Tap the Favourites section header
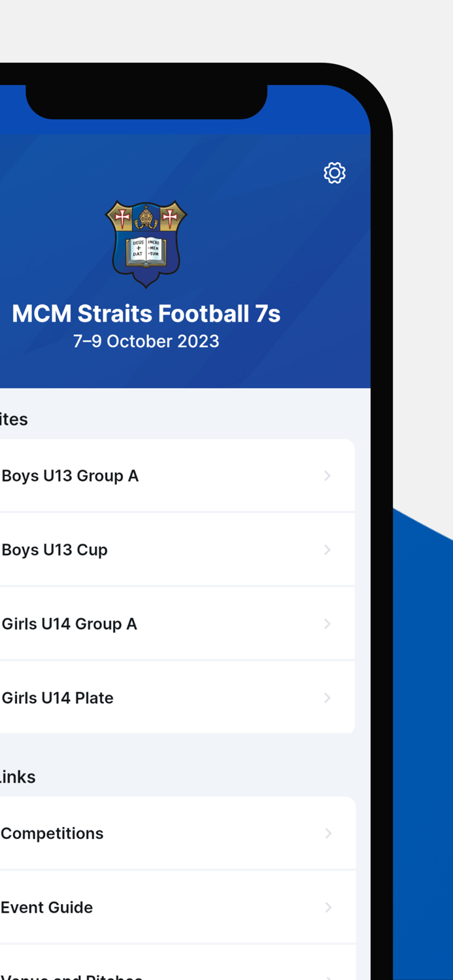The width and height of the screenshot is (453, 980). (14, 419)
